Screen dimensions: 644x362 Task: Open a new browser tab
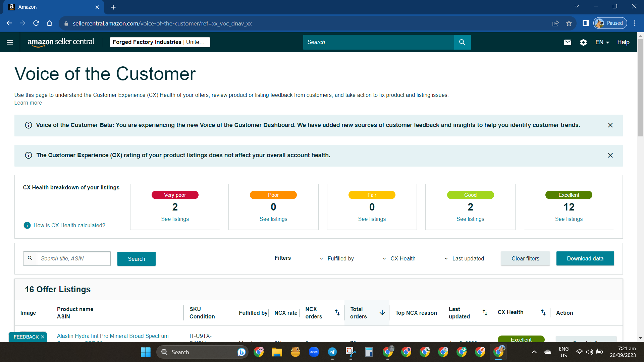[113, 7]
